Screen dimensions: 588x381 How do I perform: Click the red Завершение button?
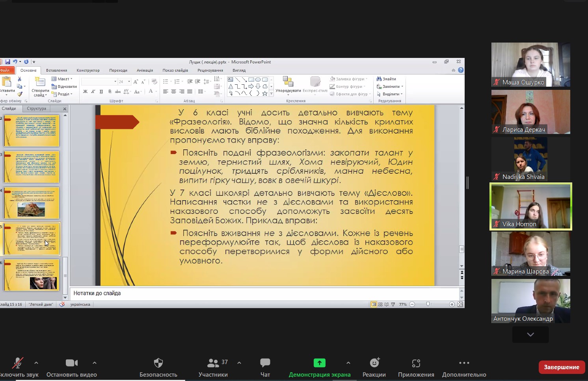pos(561,367)
